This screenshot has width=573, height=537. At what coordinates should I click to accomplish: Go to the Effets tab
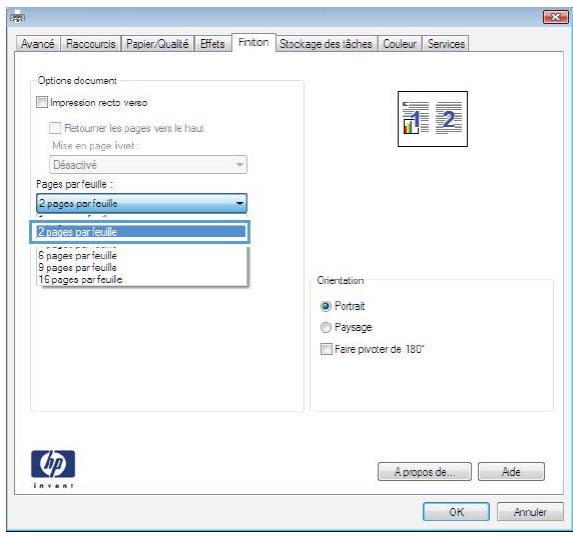tap(212, 44)
